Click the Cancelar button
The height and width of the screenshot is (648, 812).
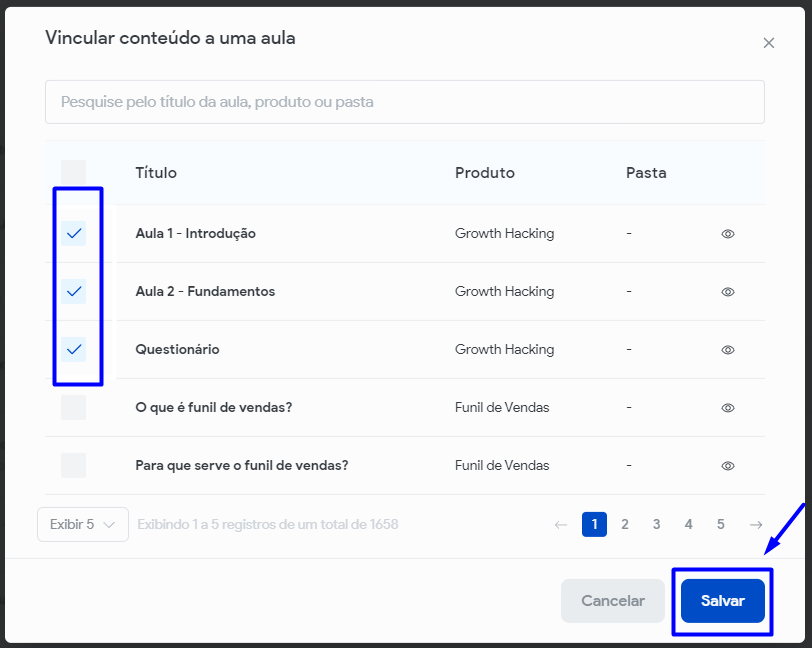click(x=612, y=601)
